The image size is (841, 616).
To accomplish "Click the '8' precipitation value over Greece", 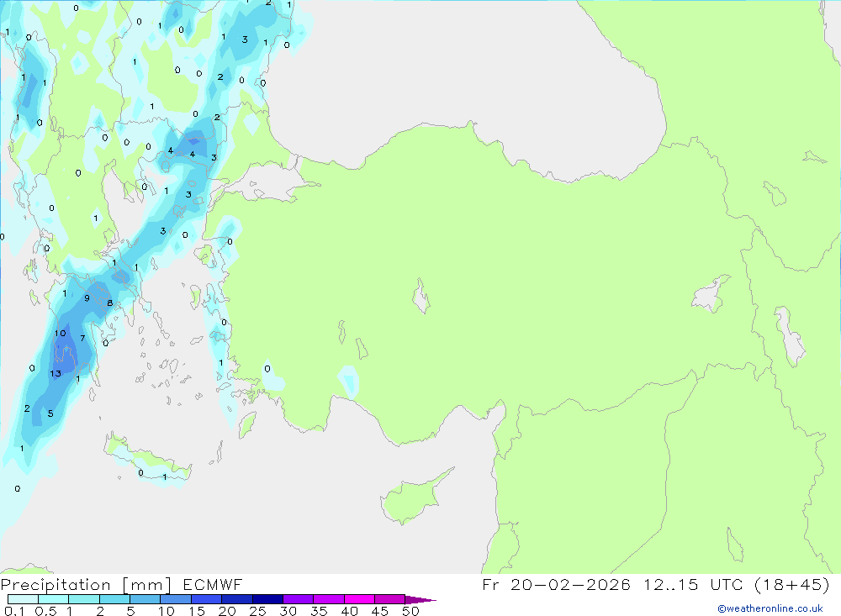I will pyautogui.click(x=110, y=303).
